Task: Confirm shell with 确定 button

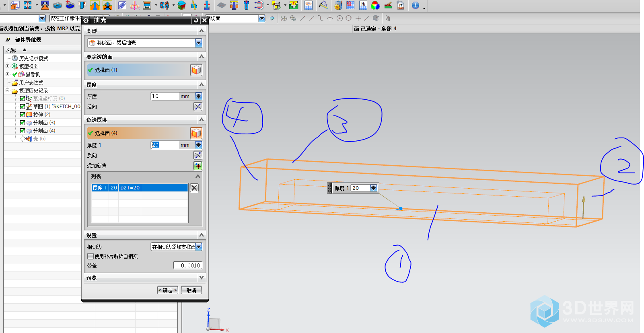Action: pos(168,290)
